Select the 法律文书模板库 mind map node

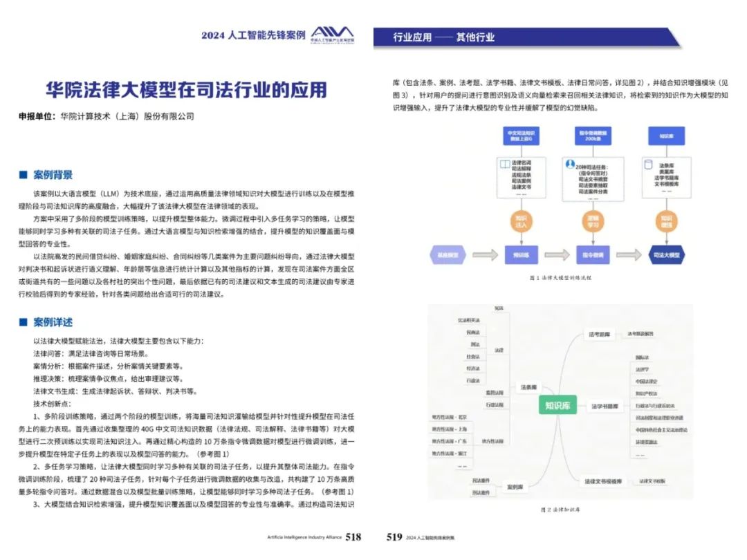603,481
